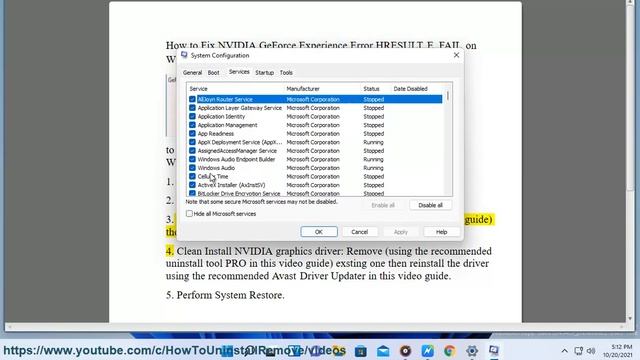Screen dimensions: 640x360
Task: Open Microsoft Store from the taskbar
Action: pos(361,351)
